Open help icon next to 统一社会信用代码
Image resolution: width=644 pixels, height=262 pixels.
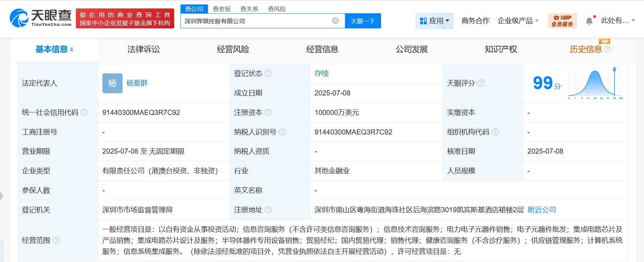tap(84, 112)
